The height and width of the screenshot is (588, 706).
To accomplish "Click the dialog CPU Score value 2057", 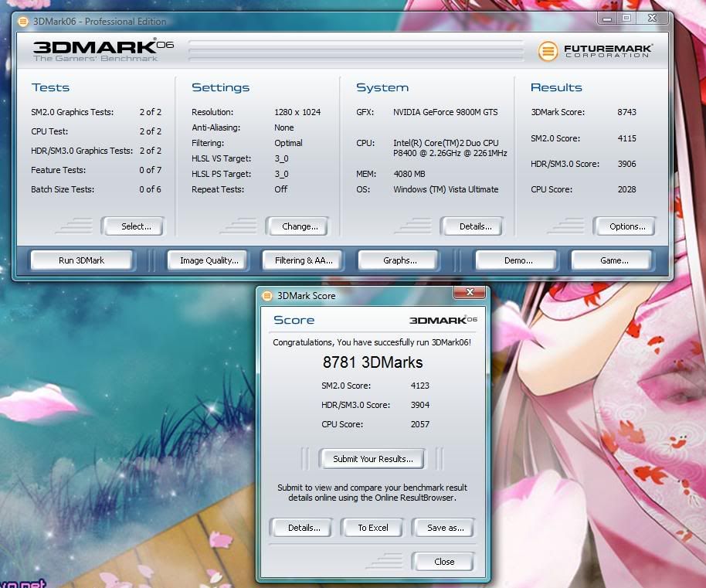I will (x=419, y=424).
